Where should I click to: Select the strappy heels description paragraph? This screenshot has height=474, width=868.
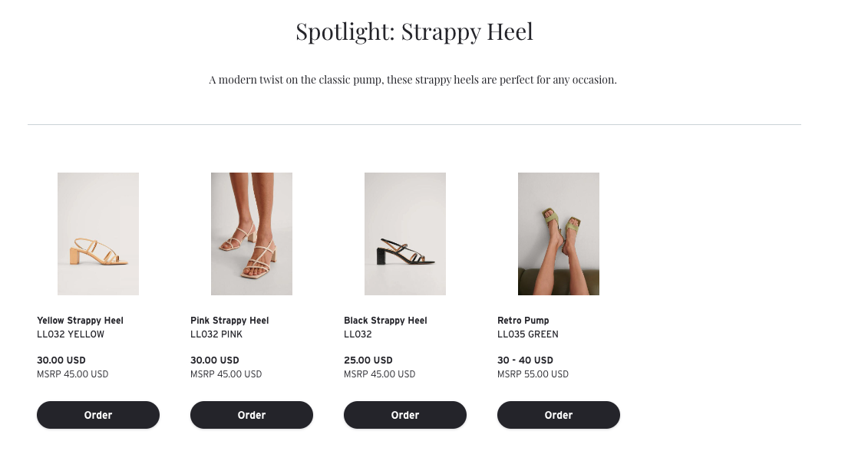(413, 80)
